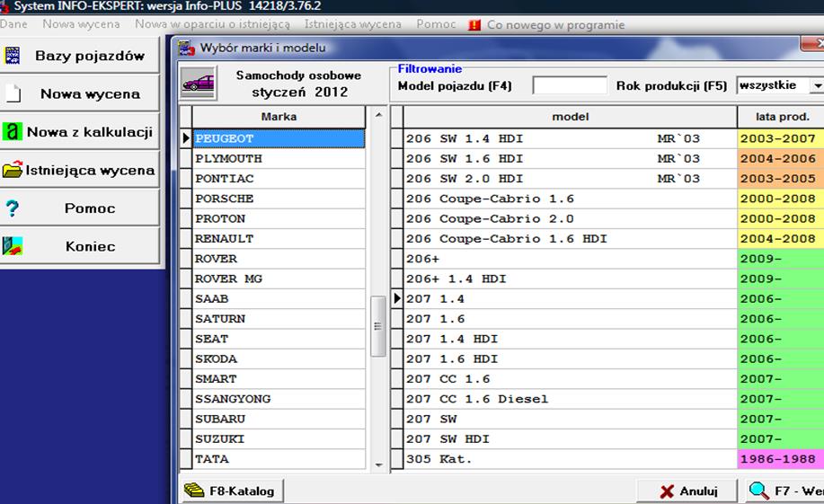Select model 207 SW HDI
Screen dimensions: 824x504
pos(571,438)
